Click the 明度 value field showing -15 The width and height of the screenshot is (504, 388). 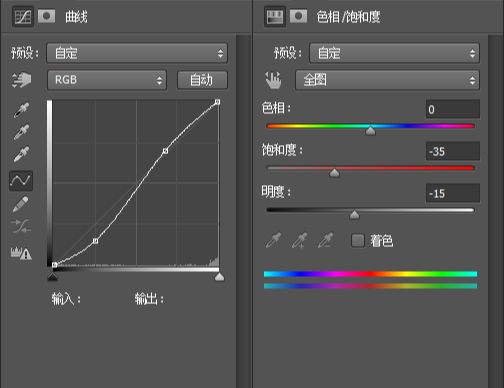453,193
